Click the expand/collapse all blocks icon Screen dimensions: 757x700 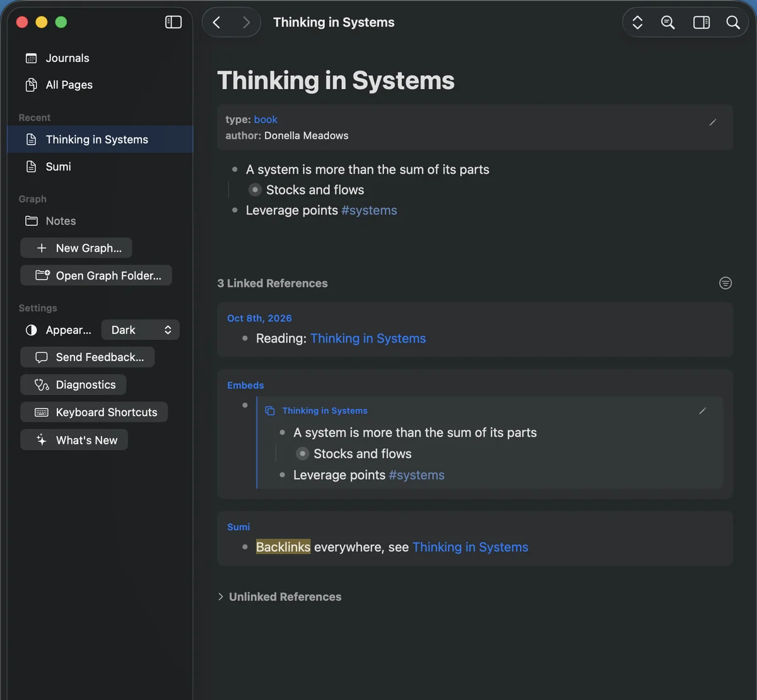tap(637, 23)
